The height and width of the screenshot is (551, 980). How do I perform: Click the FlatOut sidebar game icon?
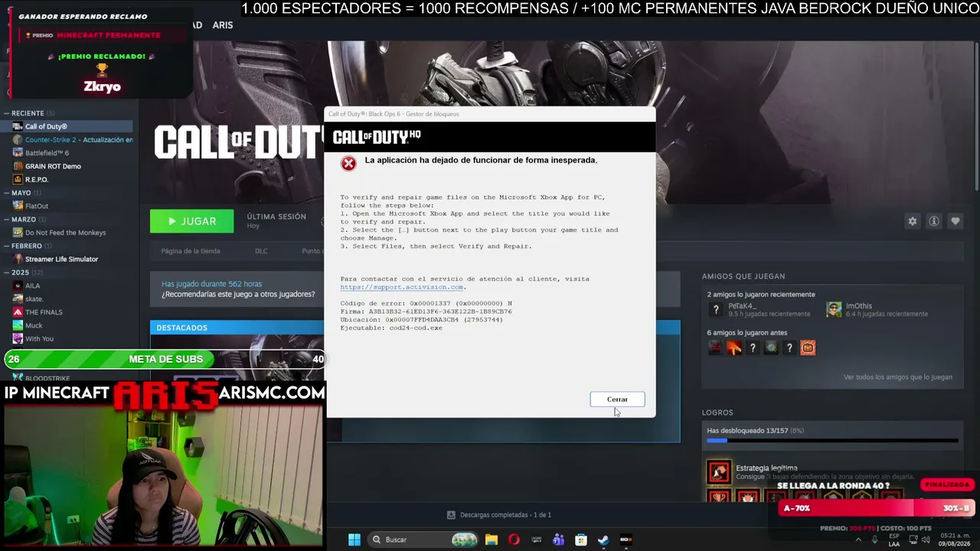(x=18, y=206)
